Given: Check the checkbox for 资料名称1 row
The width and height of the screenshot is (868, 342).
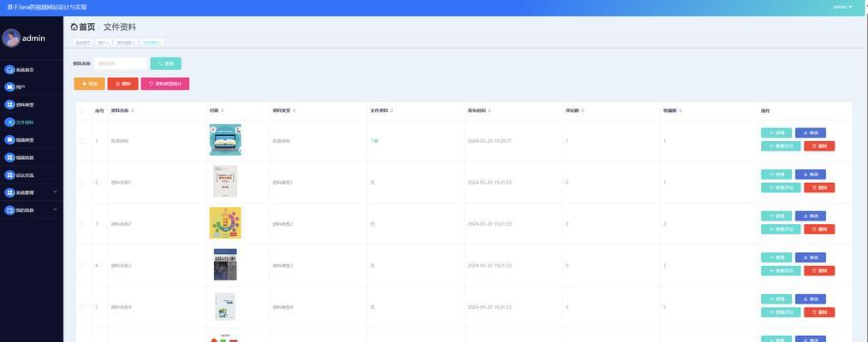Looking at the screenshot, I should coord(82,182).
